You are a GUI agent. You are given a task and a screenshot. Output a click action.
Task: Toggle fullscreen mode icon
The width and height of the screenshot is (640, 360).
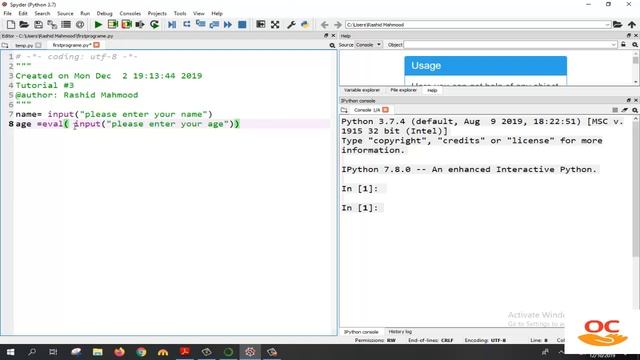275,24
